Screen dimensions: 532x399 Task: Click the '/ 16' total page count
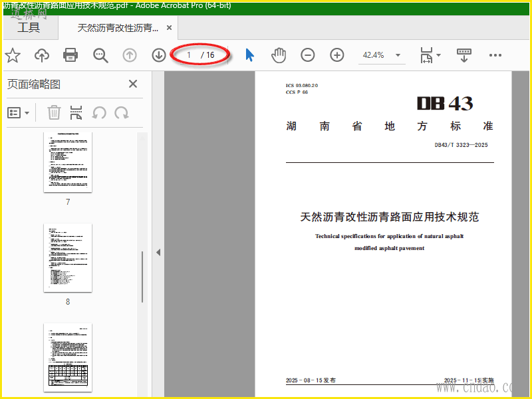(207, 55)
